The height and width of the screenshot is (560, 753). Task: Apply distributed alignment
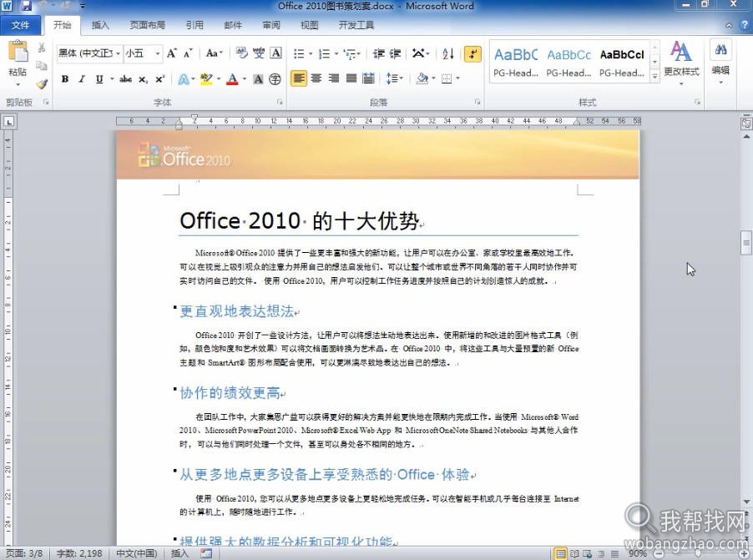pos(368,78)
